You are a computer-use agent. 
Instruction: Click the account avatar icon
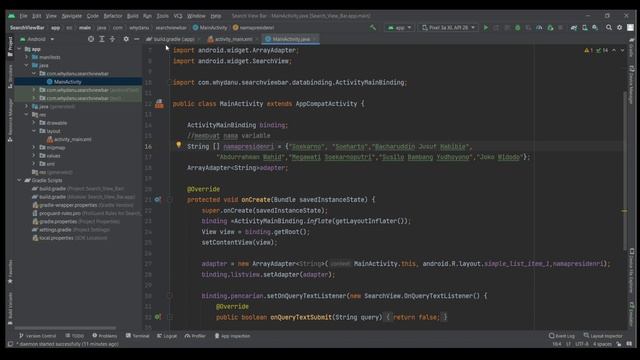630,27
